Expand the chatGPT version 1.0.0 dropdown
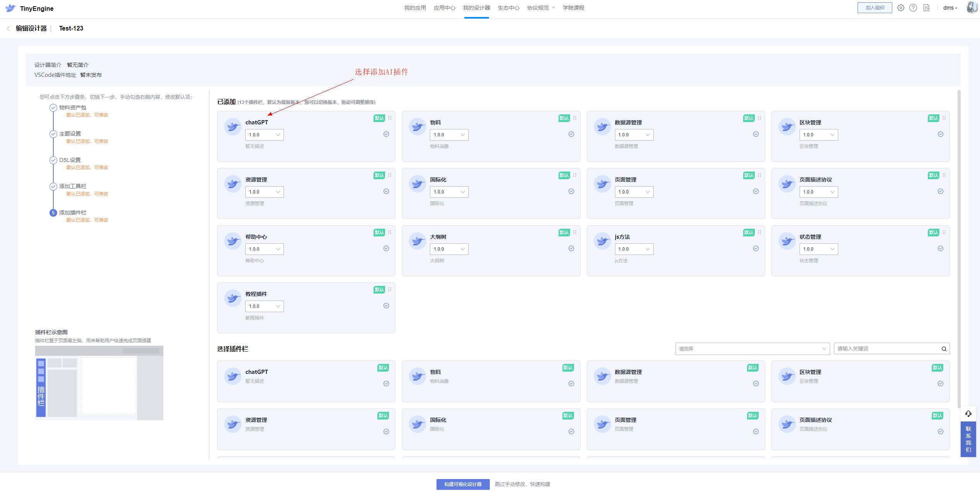 (x=264, y=135)
